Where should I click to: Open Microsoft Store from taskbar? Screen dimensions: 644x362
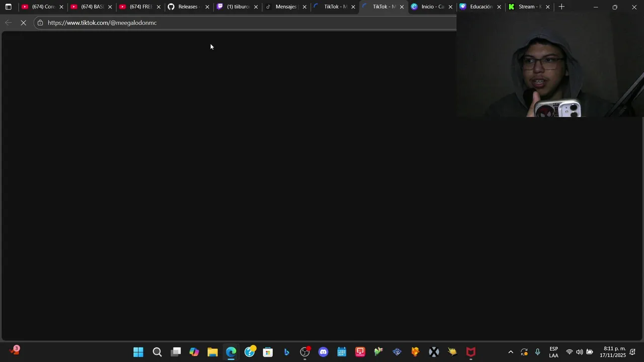coord(268,352)
